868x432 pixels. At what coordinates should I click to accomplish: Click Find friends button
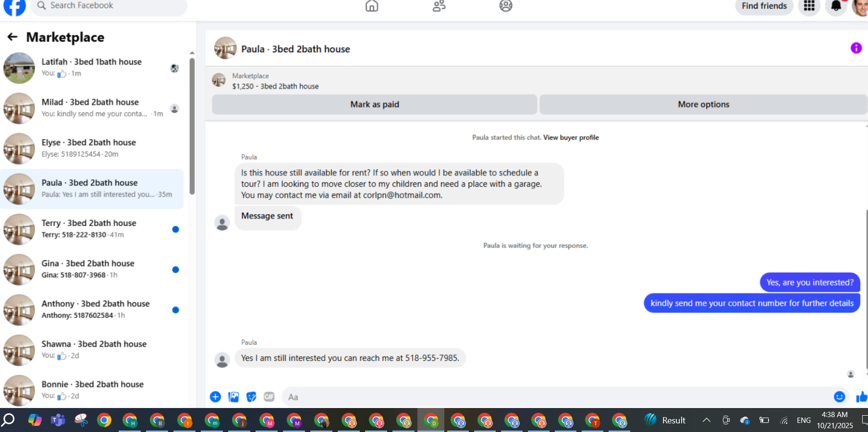[x=764, y=6]
